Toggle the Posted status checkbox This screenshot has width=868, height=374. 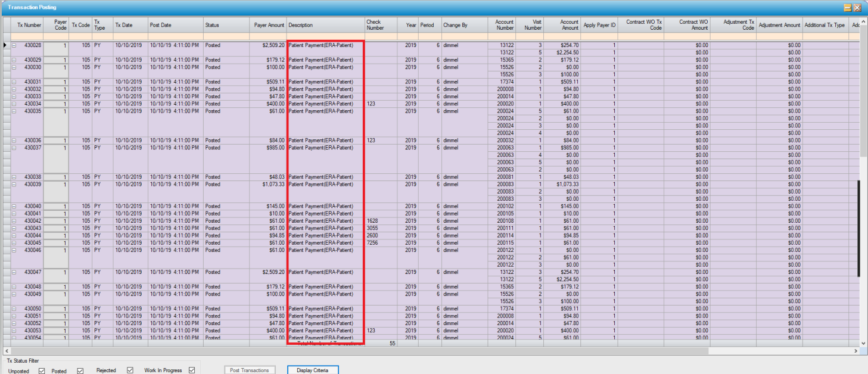pyautogui.click(x=80, y=371)
